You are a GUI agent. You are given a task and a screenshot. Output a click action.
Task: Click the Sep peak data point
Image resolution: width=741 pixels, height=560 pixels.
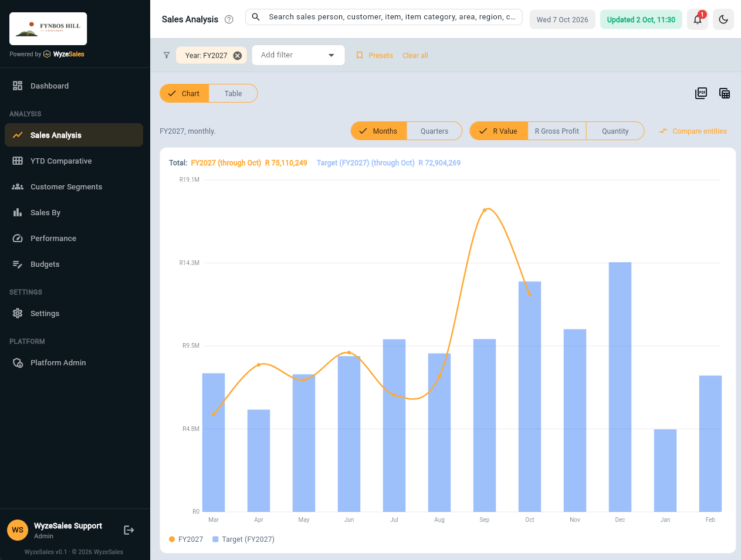pos(485,210)
